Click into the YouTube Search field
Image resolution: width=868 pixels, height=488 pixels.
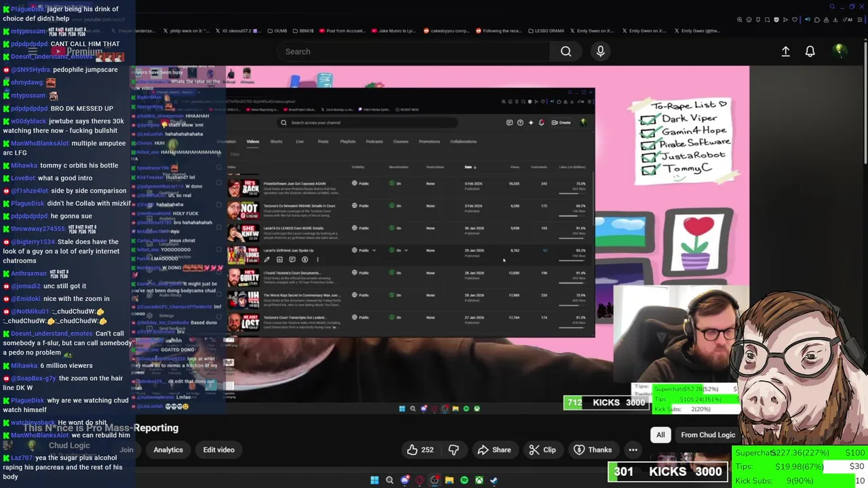[x=414, y=52]
